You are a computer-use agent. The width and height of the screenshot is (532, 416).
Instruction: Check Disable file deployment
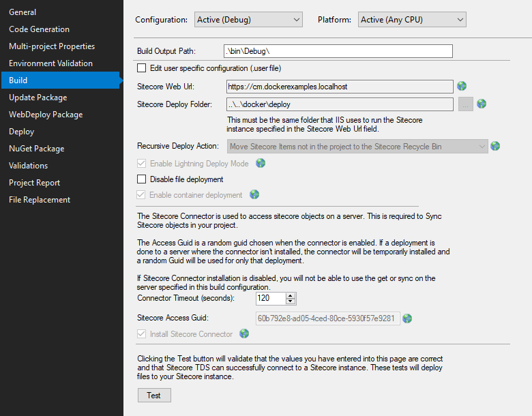point(141,179)
